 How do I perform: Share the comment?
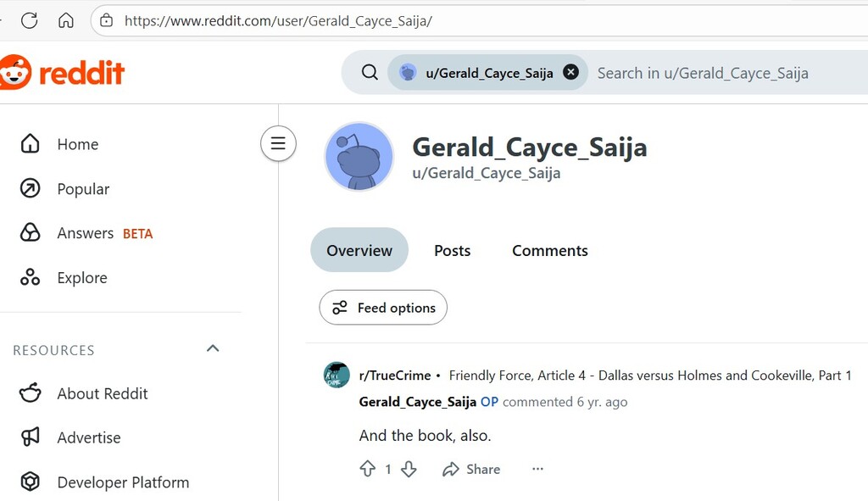(471, 469)
